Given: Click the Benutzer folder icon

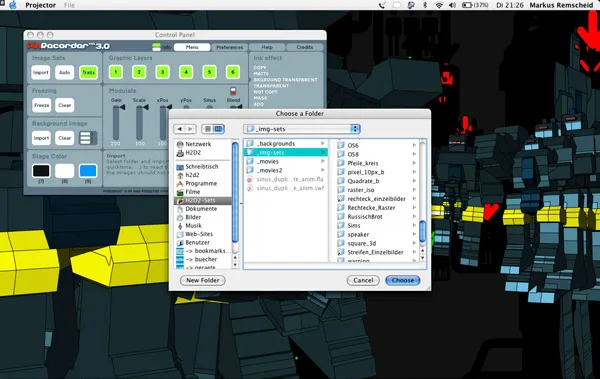Looking at the screenshot, I should (x=180, y=243).
